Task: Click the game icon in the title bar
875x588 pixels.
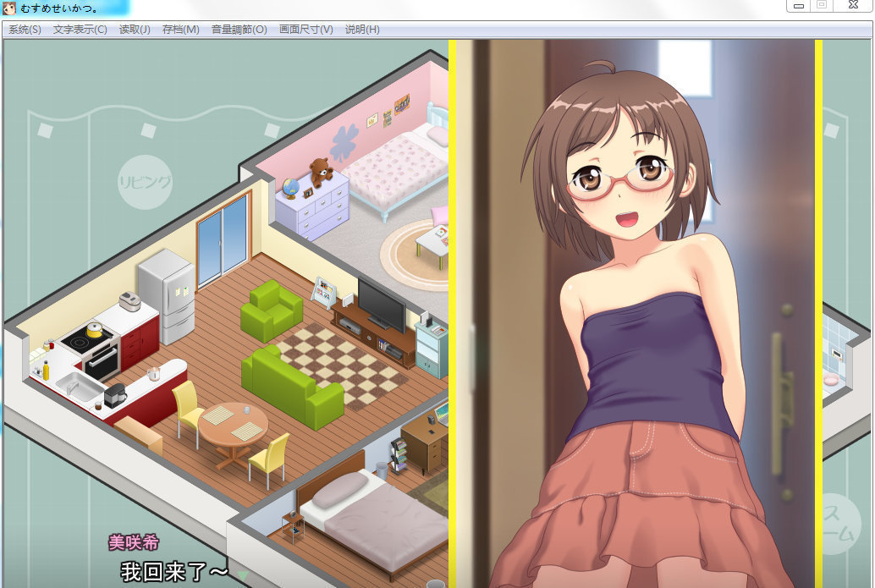Action: (9, 8)
